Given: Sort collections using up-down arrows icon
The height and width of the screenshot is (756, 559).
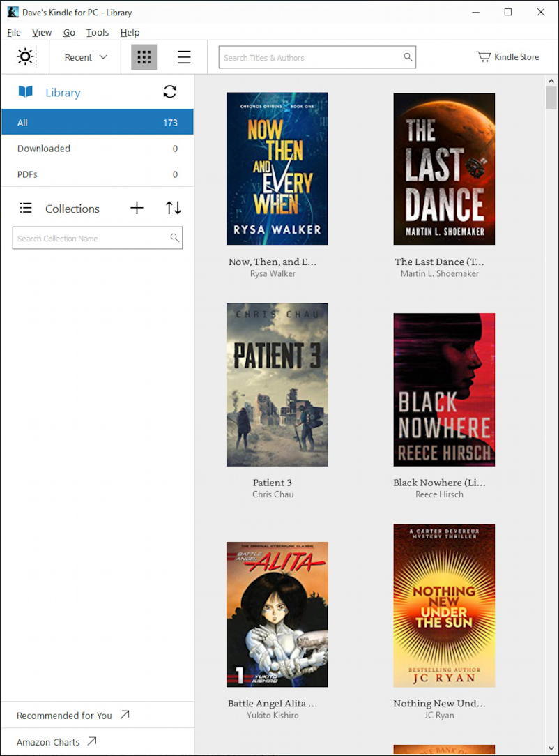Looking at the screenshot, I should click(174, 208).
